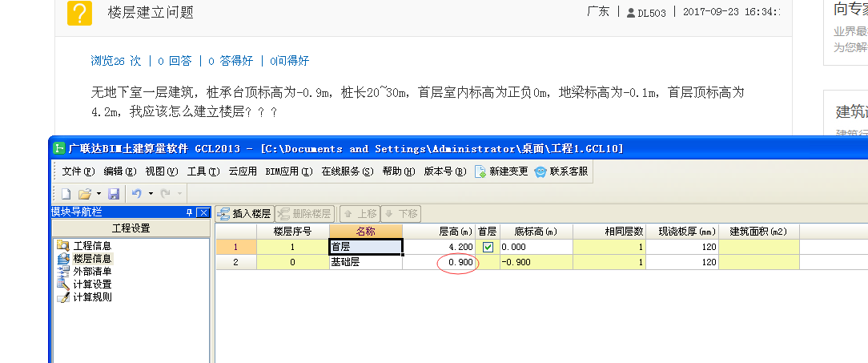Close the 模块导航栏 panel
Image resolution: width=868 pixels, height=363 pixels.
[x=203, y=212]
